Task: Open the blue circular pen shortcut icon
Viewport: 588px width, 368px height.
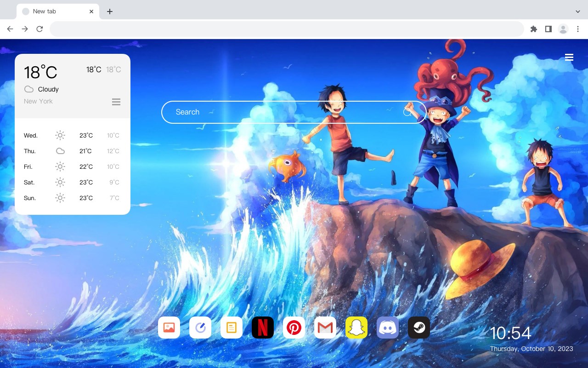Action: (200, 328)
